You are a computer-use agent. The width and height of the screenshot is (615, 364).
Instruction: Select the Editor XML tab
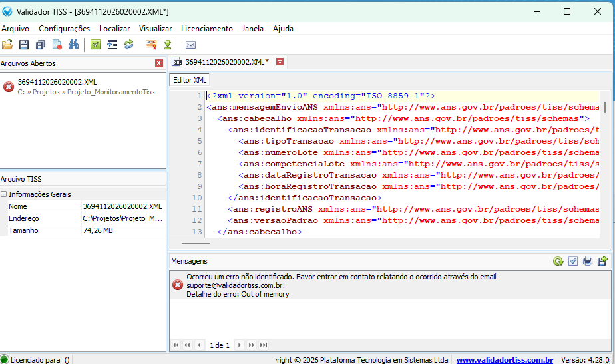[x=190, y=80]
